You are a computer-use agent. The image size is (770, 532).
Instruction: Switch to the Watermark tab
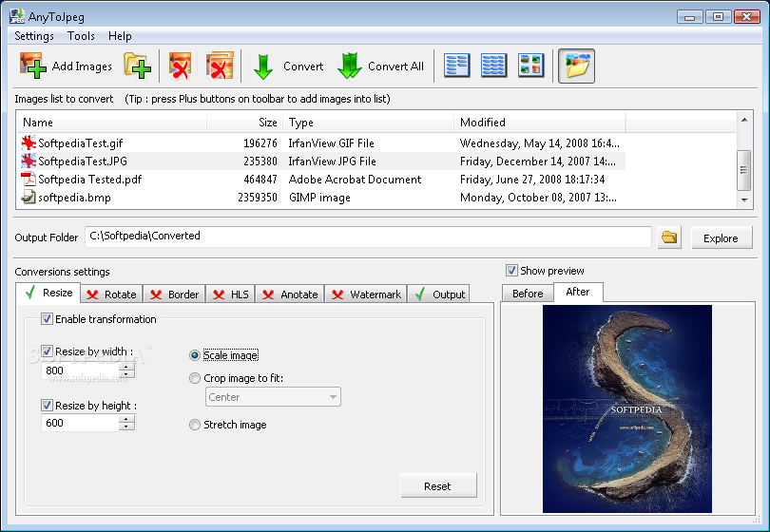coord(366,294)
